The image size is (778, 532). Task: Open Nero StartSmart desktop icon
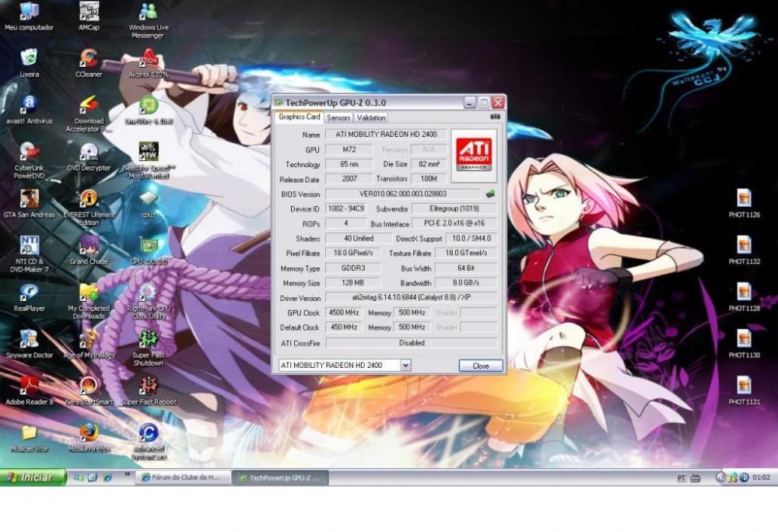tap(89, 386)
